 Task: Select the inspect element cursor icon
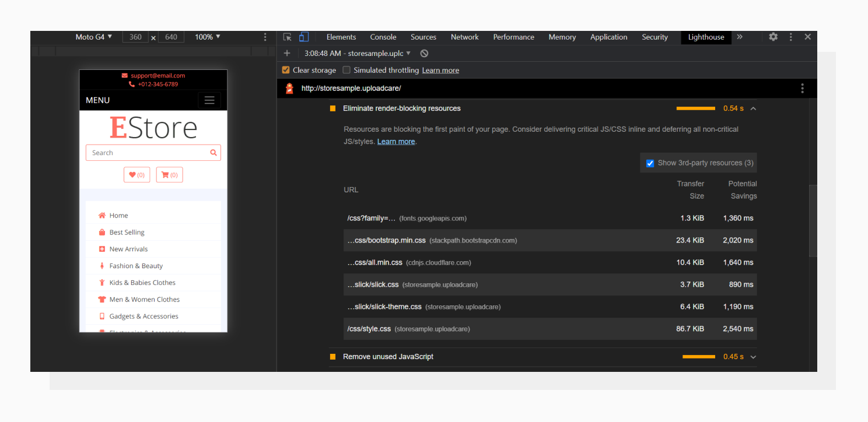click(287, 37)
